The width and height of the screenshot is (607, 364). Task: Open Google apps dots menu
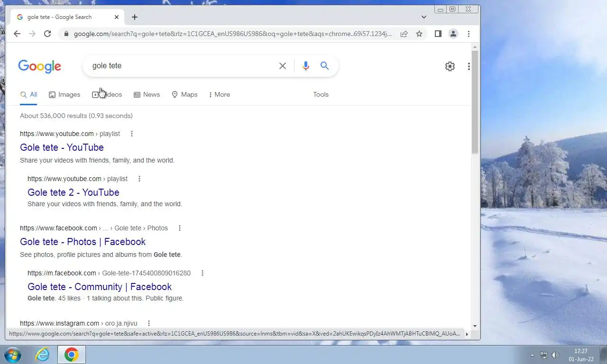(x=469, y=66)
